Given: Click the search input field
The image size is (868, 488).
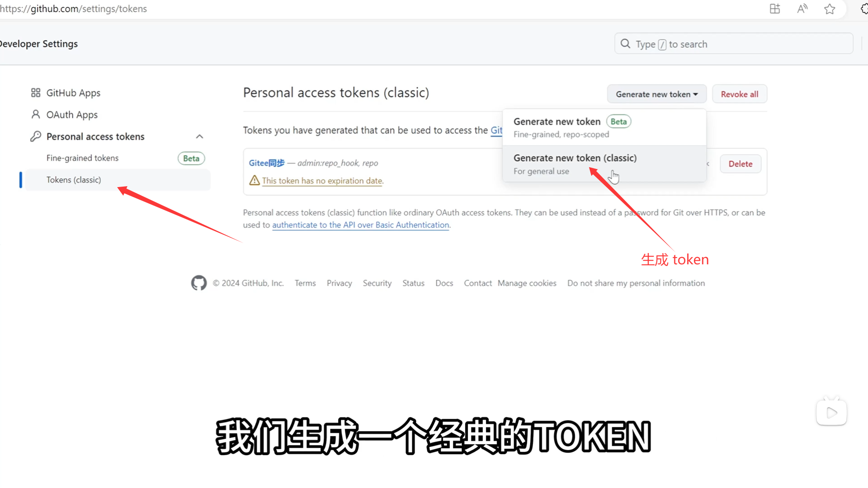Looking at the screenshot, I should pos(734,44).
